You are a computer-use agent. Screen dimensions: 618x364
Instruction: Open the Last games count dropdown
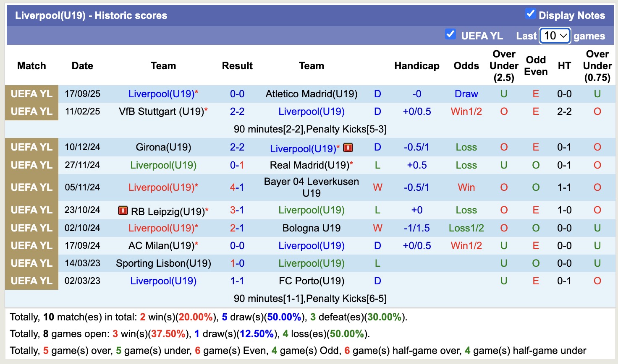point(555,36)
